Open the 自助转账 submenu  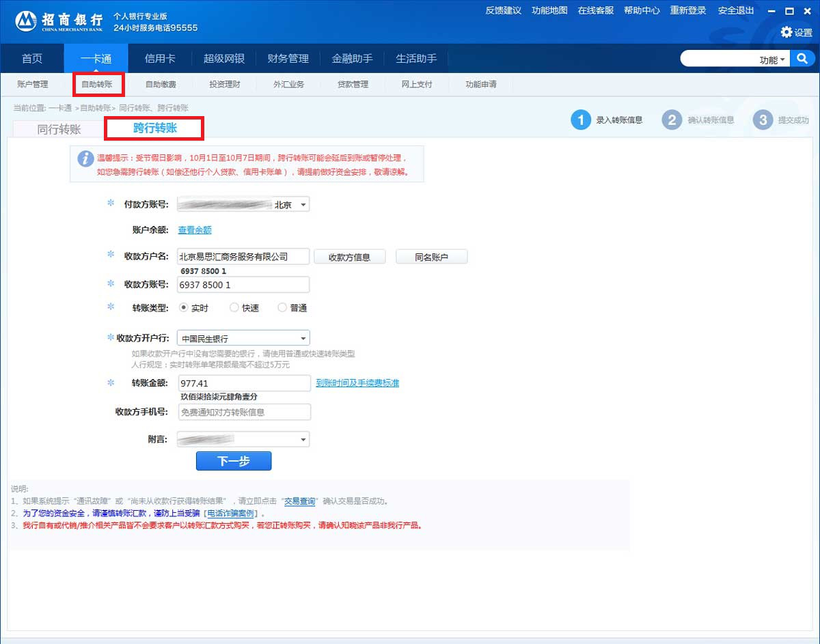pyautogui.click(x=97, y=85)
